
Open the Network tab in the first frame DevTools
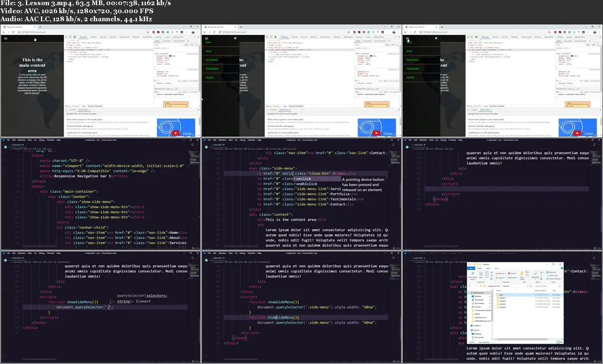[x=113, y=37]
